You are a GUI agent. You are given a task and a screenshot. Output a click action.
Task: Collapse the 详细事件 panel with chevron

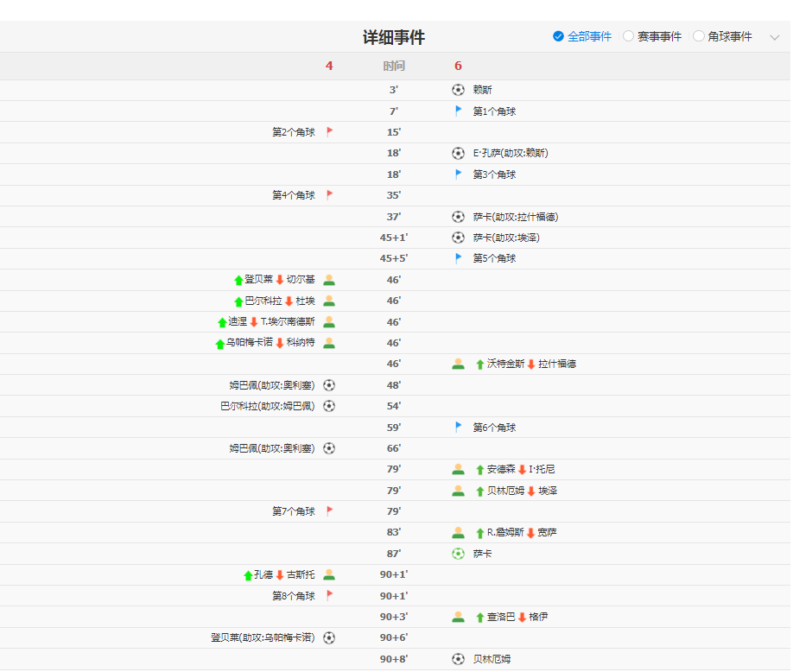(x=774, y=37)
